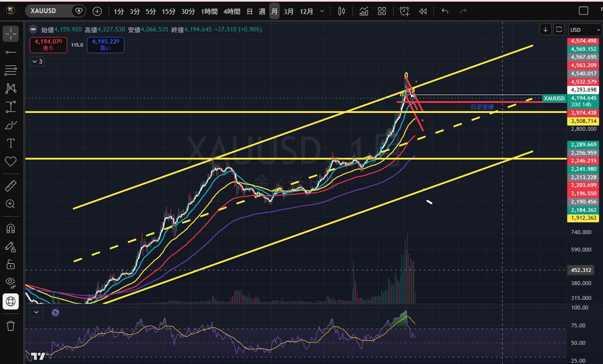Undo the last chart action
The image size is (603, 364).
click(445, 11)
